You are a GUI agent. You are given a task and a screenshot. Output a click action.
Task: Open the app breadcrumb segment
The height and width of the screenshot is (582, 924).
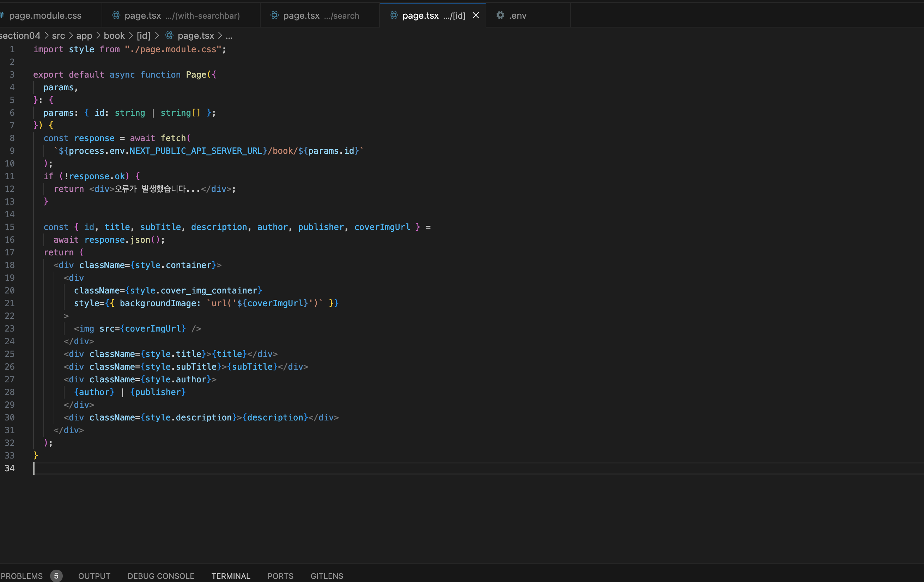(84, 36)
